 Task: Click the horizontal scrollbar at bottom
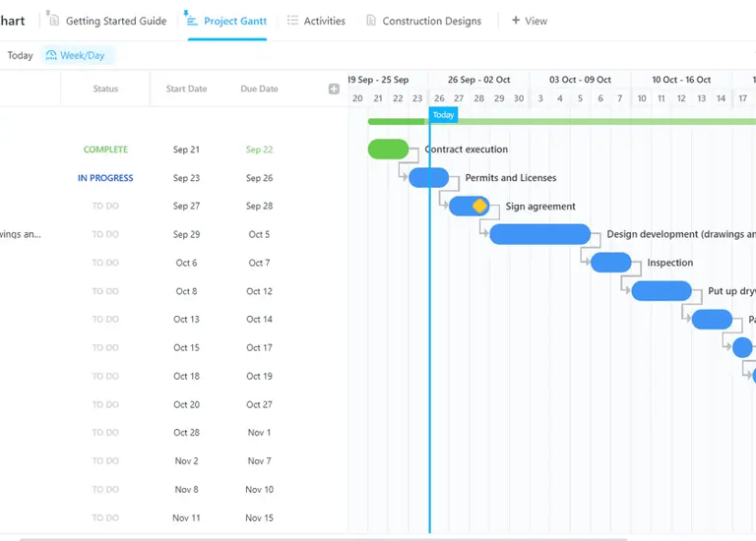tap(323, 539)
